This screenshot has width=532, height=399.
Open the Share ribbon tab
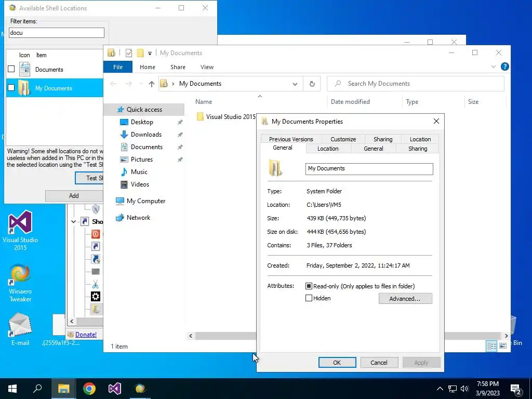178,67
